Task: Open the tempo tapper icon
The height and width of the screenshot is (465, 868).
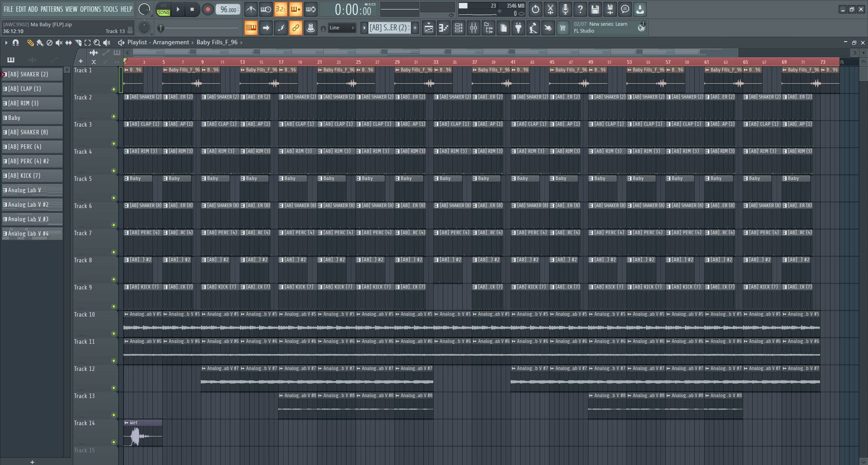Action: (x=533, y=28)
